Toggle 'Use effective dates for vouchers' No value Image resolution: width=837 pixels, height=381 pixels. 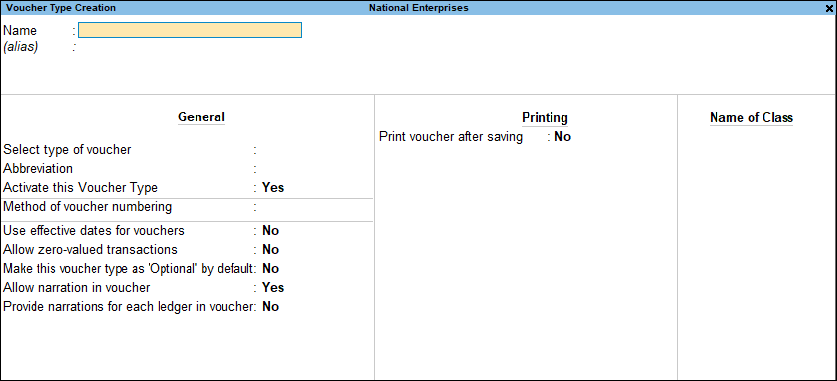click(271, 231)
